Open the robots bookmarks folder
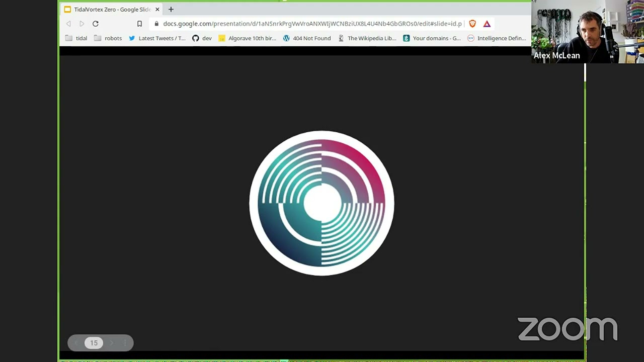Viewport: 644px width, 362px height. [108, 38]
